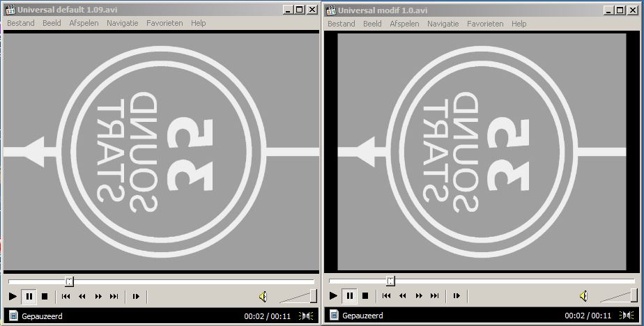
Task: Click 00:02 / 00:11 time in Universal modif window
Action: [588, 316]
